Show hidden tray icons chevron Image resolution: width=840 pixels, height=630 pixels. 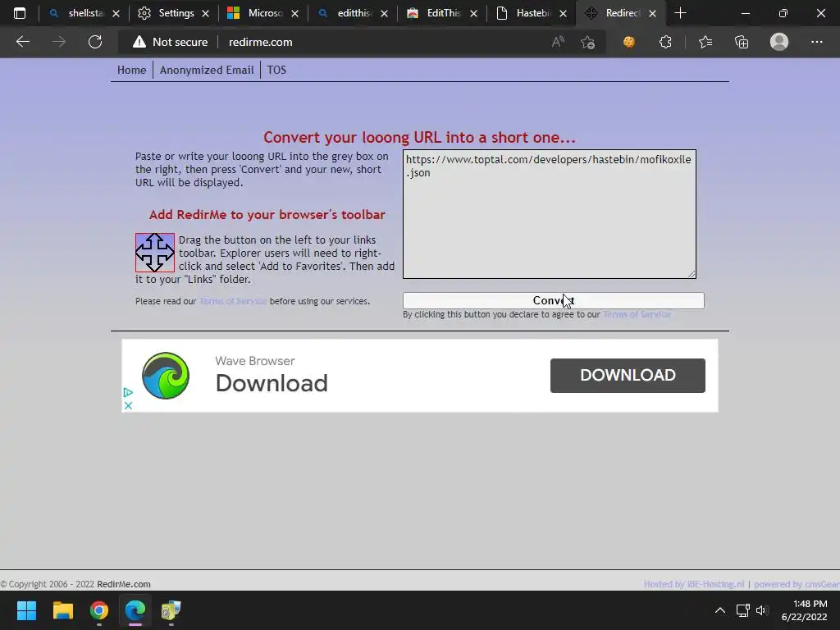click(x=720, y=610)
